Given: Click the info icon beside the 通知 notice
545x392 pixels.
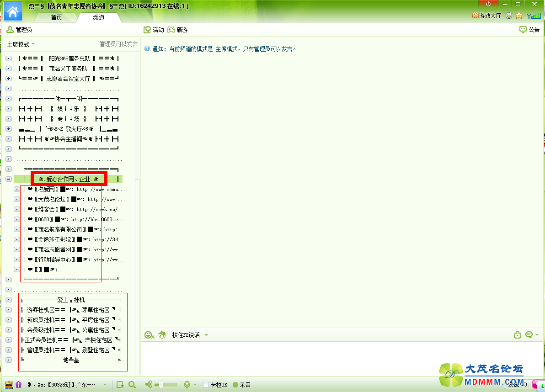Looking at the screenshot, I should point(147,48).
